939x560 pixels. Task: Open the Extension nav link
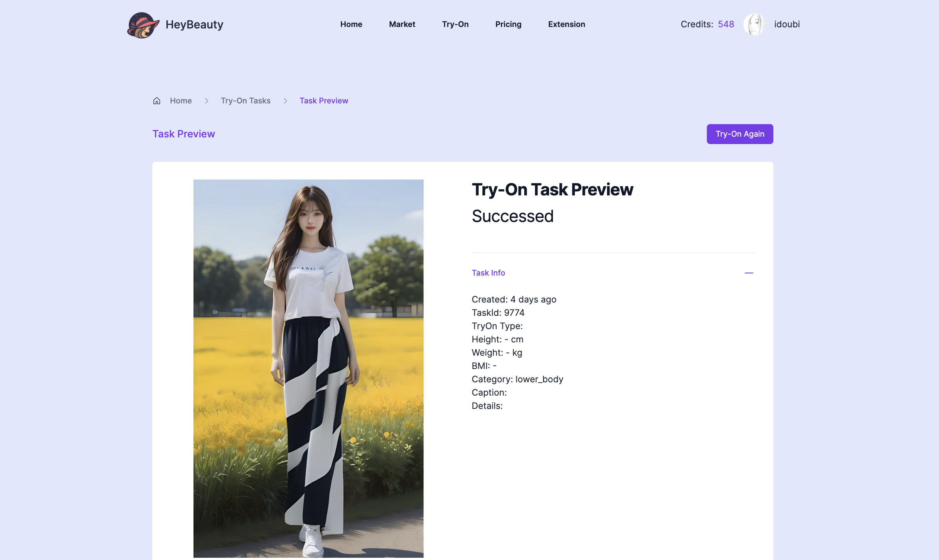point(566,24)
